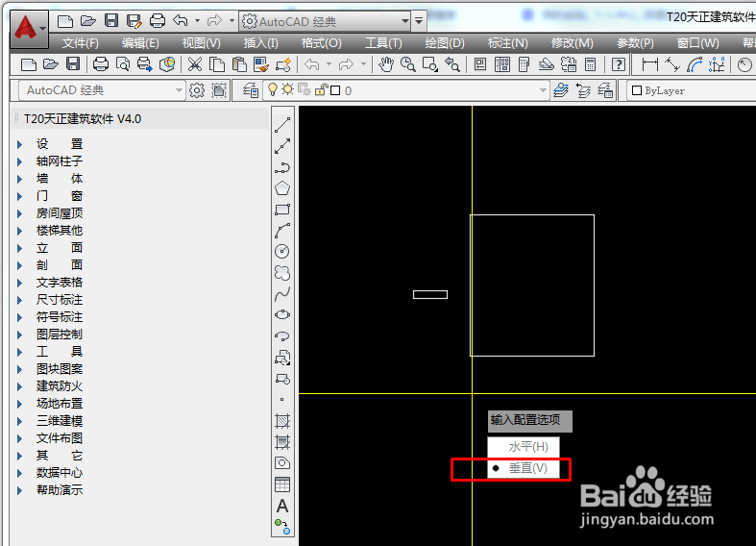Activate the Pan hand tool
Image resolution: width=756 pixels, height=546 pixels.
[386, 64]
